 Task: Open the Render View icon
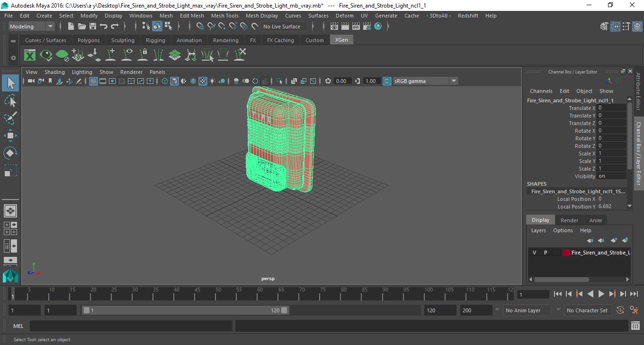[x=334, y=27]
